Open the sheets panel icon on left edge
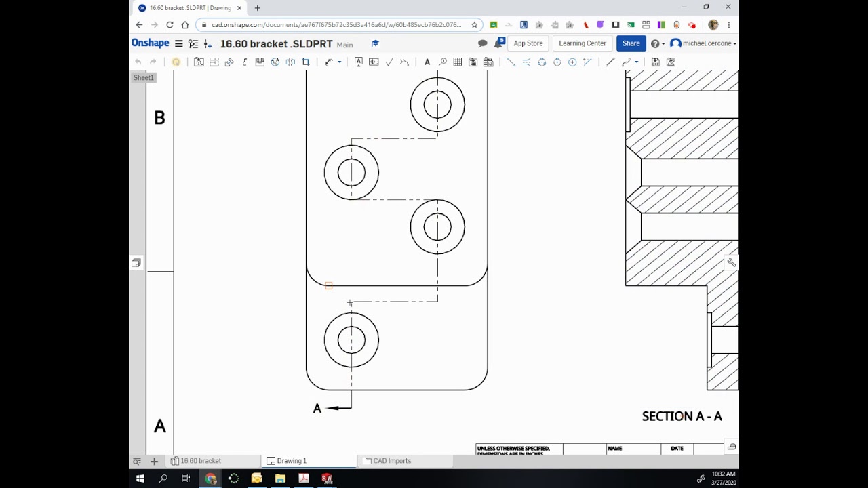Viewport: 868px width, 488px height. click(136, 263)
